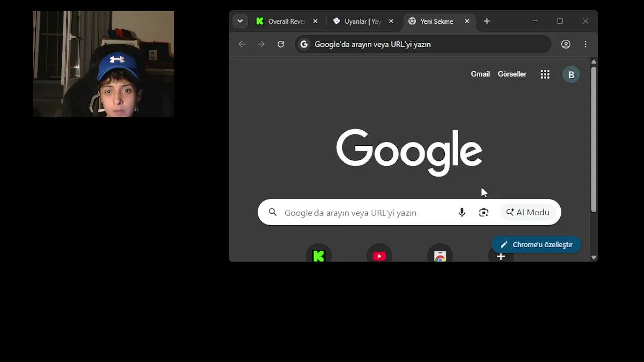Click the vertical scrollbar thumb
This screenshot has height=362, width=644.
[x=594, y=139]
